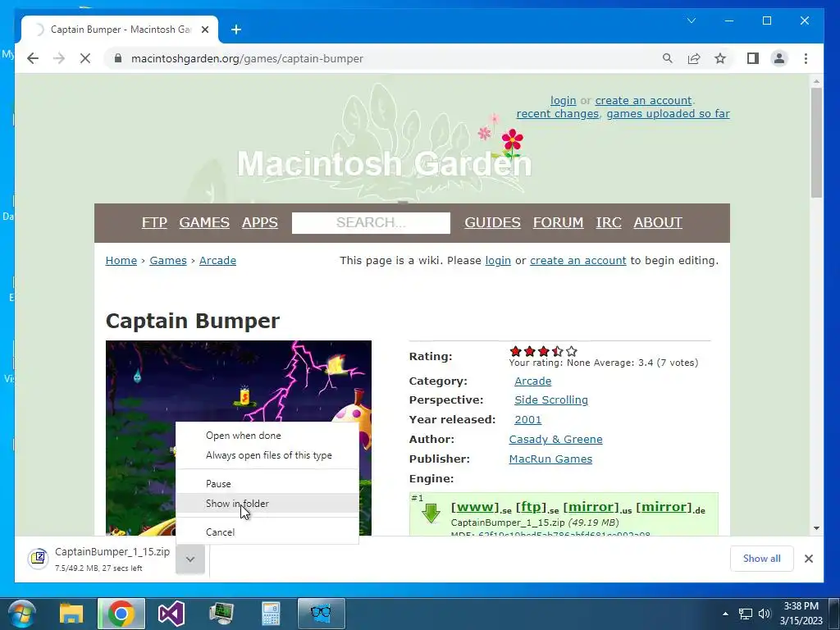Close the Captain Bumper tab
The height and width of the screenshot is (630, 840).
(204, 30)
